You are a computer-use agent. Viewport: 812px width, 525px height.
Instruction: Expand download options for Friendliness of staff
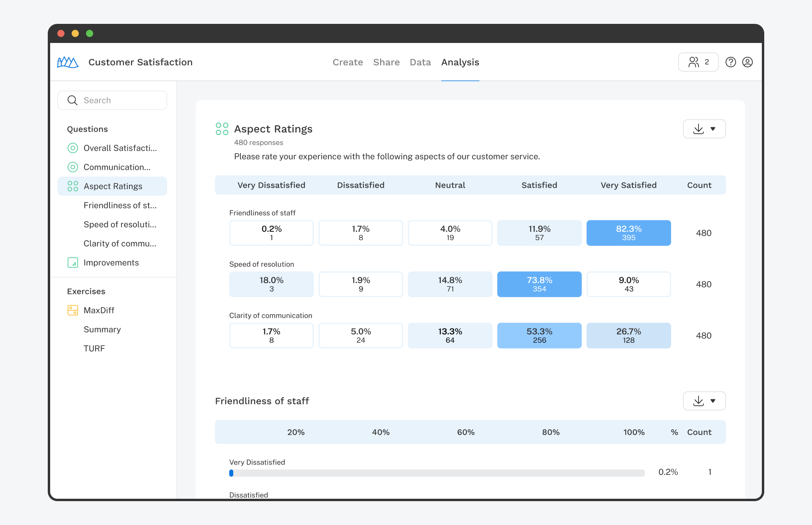click(713, 401)
